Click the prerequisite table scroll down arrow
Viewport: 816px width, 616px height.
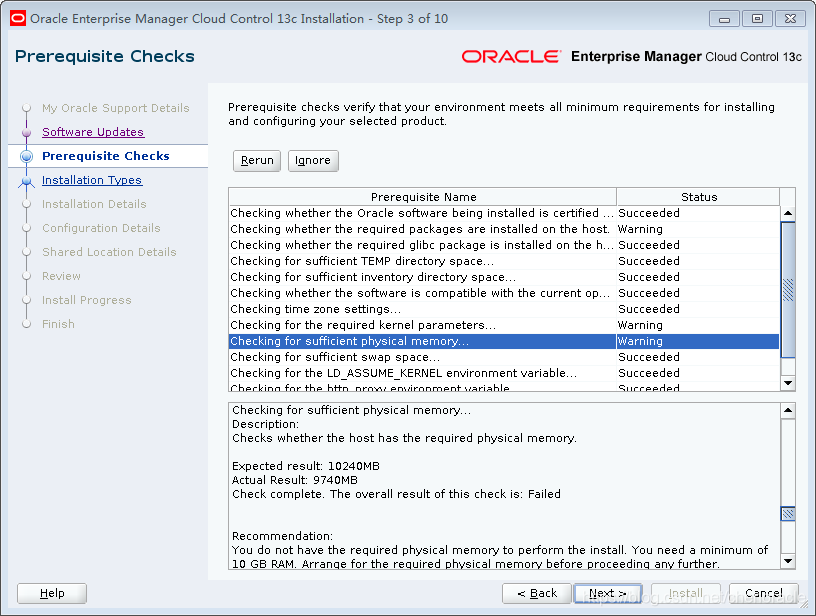[x=788, y=383]
